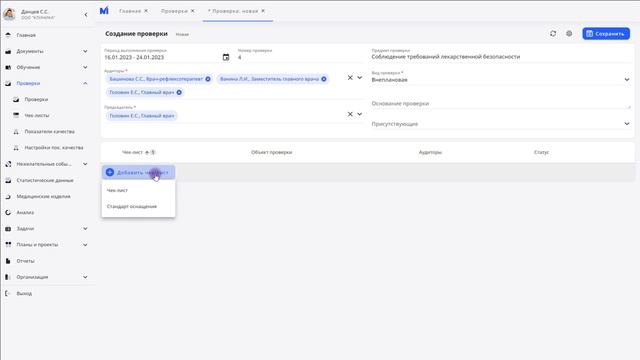The width and height of the screenshot is (640, 360).
Task: Select the Проверка: новая tab
Action: pos(233,11)
